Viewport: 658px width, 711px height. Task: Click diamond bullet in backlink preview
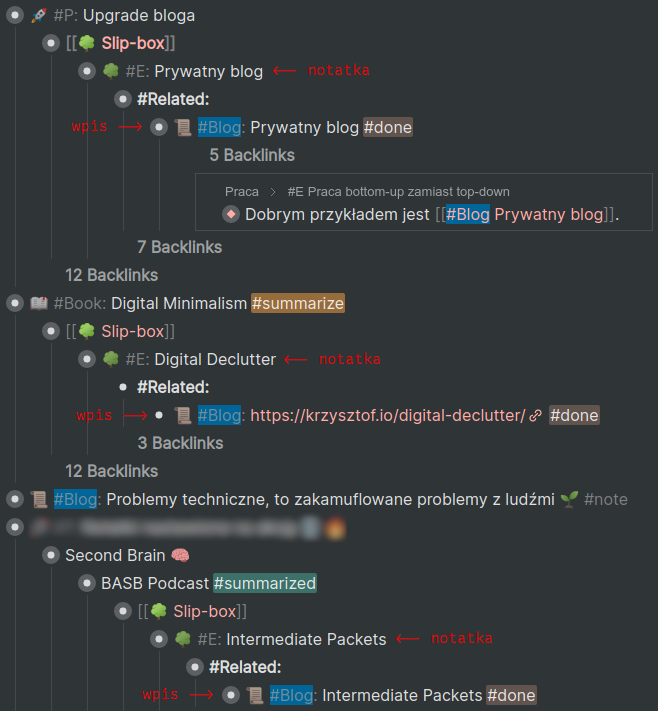click(x=231, y=214)
